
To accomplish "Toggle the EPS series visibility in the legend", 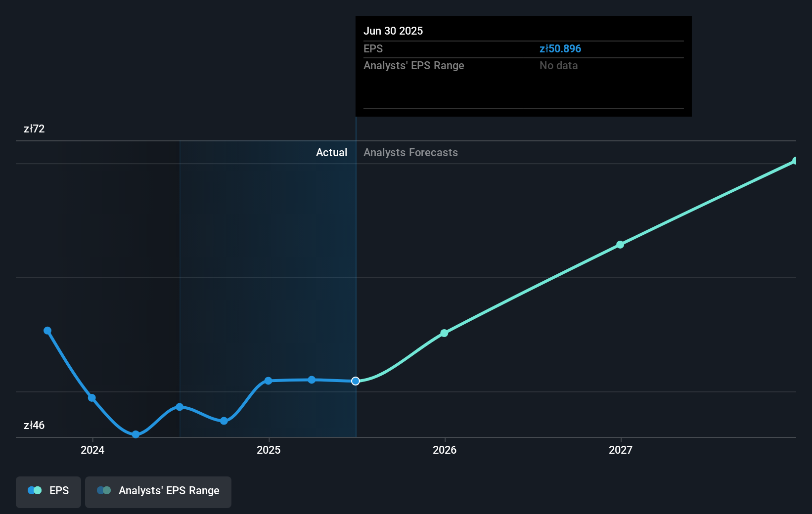I will [48, 490].
